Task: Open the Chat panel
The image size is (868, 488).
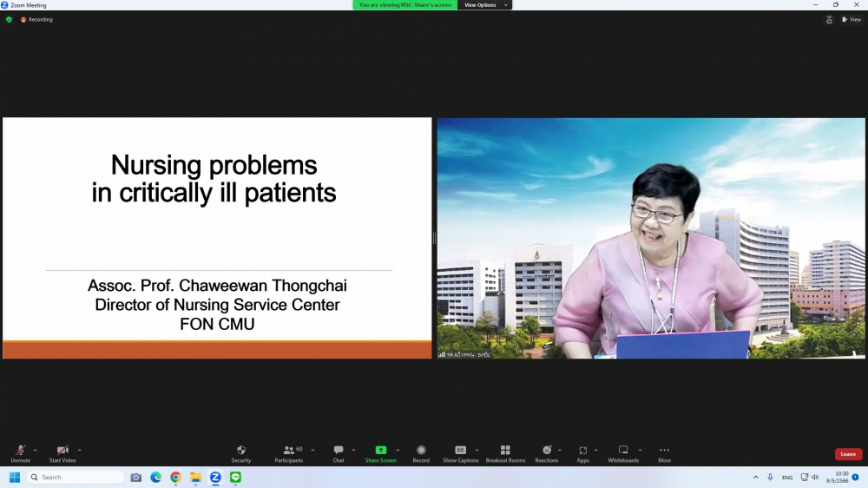Action: coord(339,453)
